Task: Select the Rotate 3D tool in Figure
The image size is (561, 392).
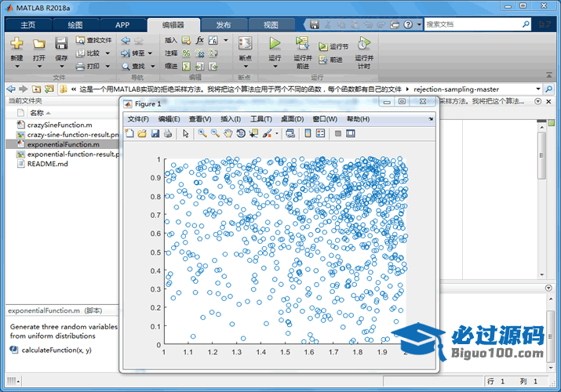Action: [x=241, y=133]
